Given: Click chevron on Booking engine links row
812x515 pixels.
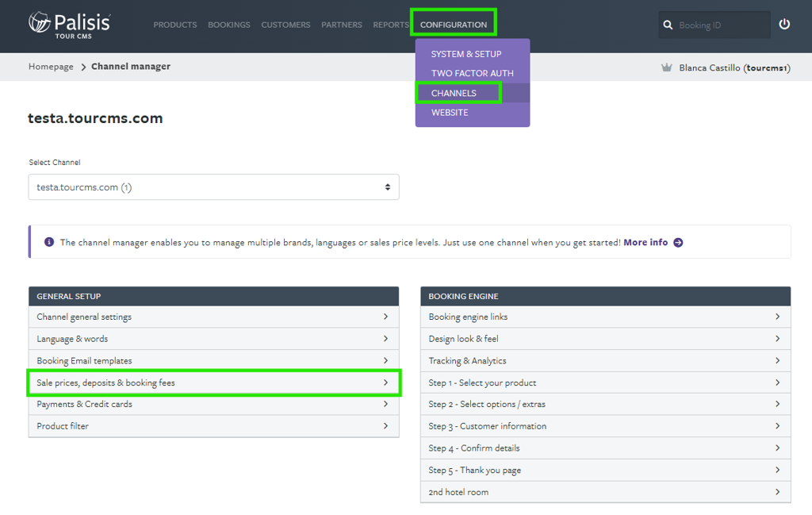Looking at the screenshot, I should (x=778, y=317).
